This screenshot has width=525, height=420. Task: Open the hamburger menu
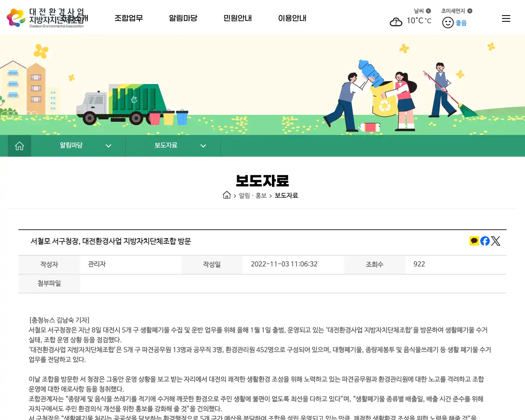click(x=506, y=18)
